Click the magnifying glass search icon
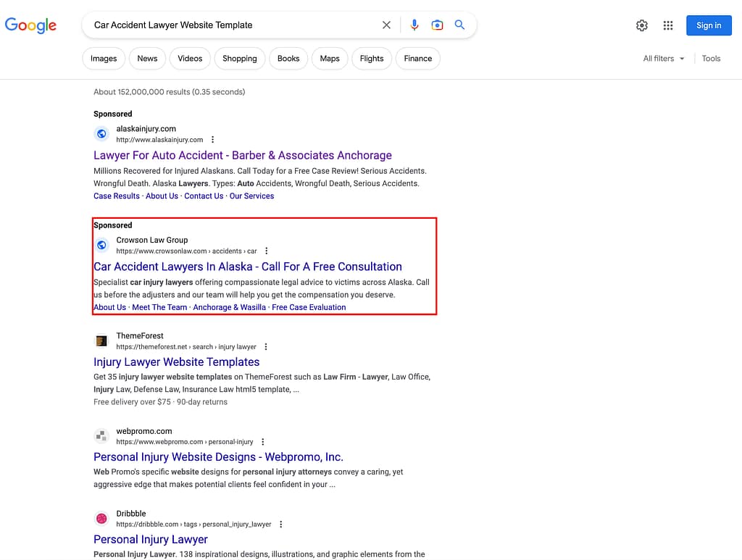Image resolution: width=742 pixels, height=560 pixels. [x=459, y=25]
